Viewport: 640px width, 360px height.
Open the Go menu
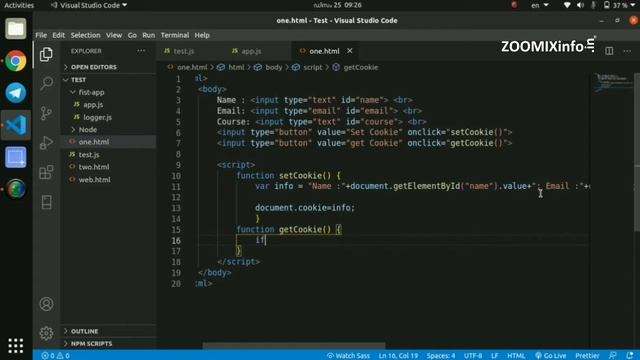point(132,35)
